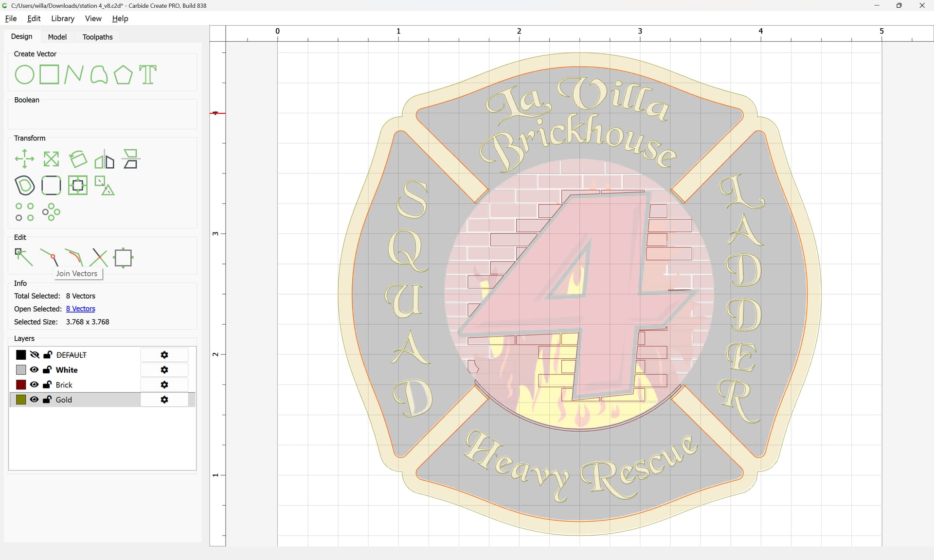Select the Rectangle vector tool
Viewport: 934px width, 560px height.
point(49,75)
